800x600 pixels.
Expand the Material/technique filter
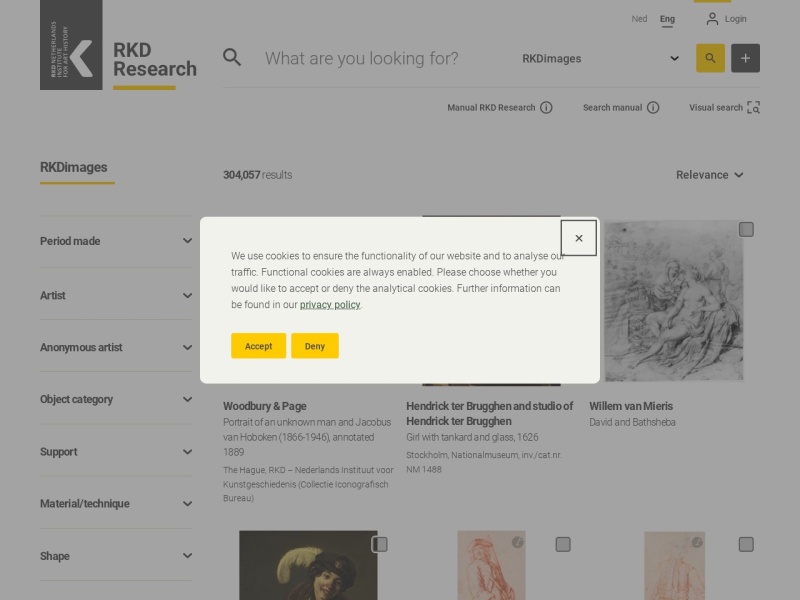click(x=116, y=504)
